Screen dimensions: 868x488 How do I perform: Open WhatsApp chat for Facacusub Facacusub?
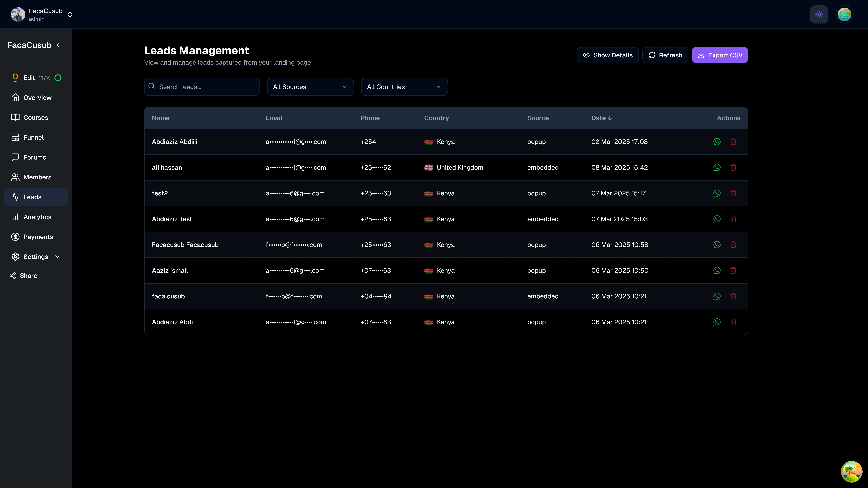coord(717,245)
